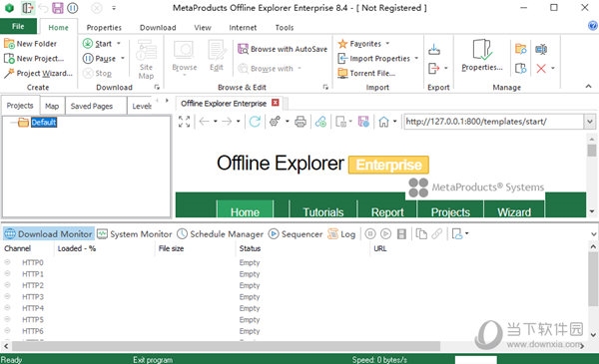599x364 pixels.
Task: Open Favorites import
Action: pos(359,44)
